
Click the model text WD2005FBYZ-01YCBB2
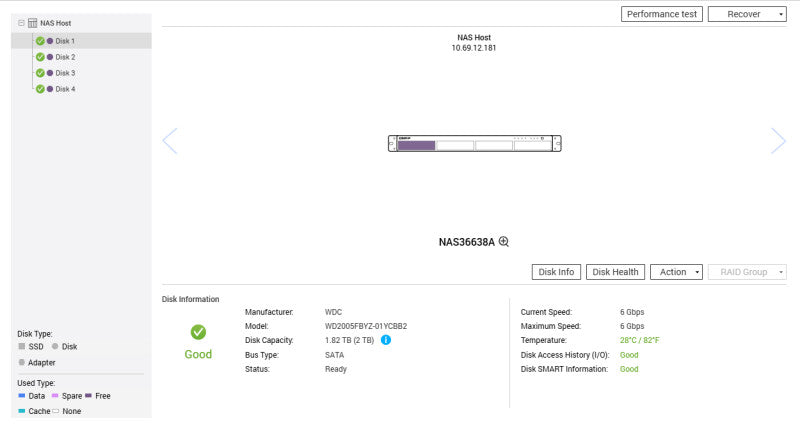366,326
